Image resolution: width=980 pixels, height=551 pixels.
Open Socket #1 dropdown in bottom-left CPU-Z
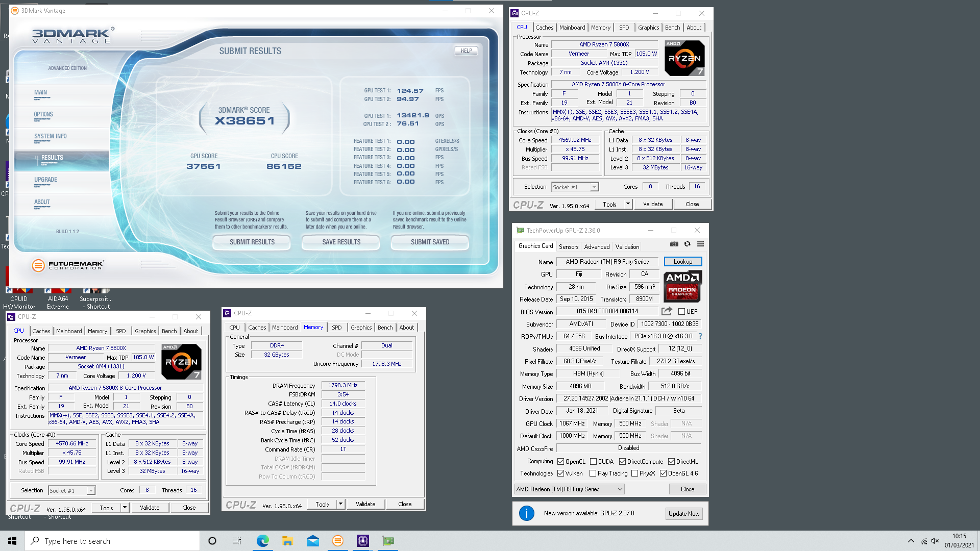click(x=71, y=491)
